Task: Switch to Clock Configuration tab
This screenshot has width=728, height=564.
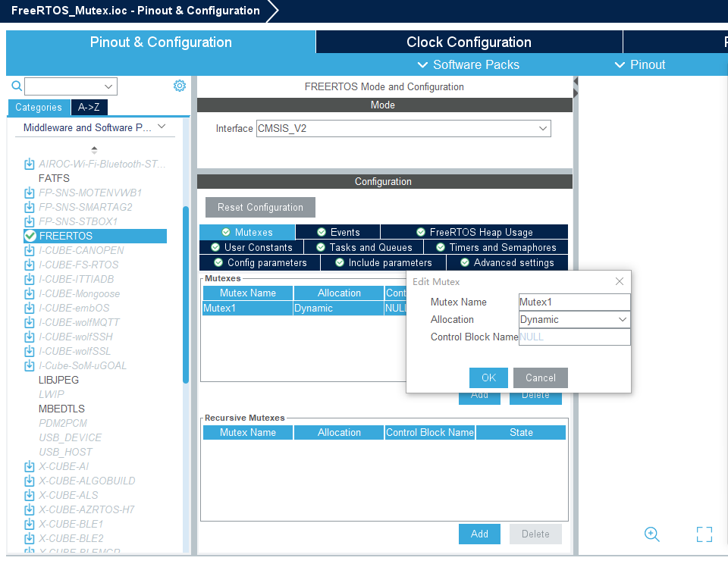Action: coord(469,42)
